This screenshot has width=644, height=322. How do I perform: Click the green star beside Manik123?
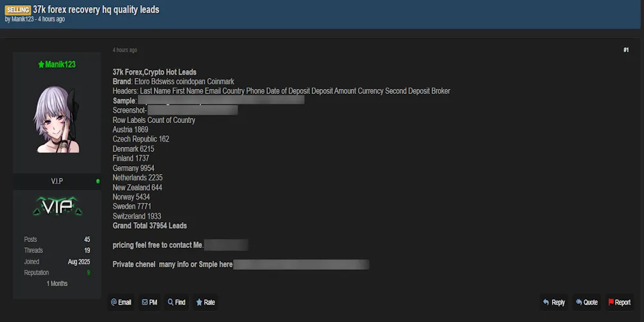click(x=41, y=64)
